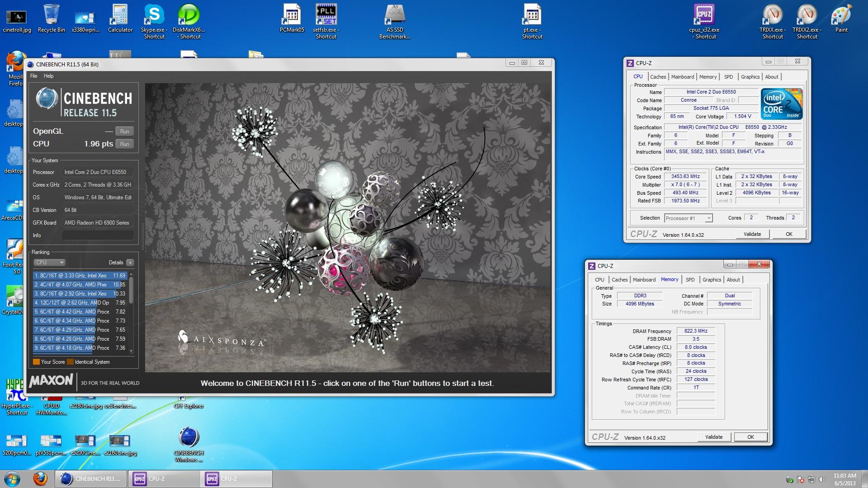868x488 pixels.
Task: Launch the cpuz_x32.exe shortcut
Action: (x=704, y=22)
